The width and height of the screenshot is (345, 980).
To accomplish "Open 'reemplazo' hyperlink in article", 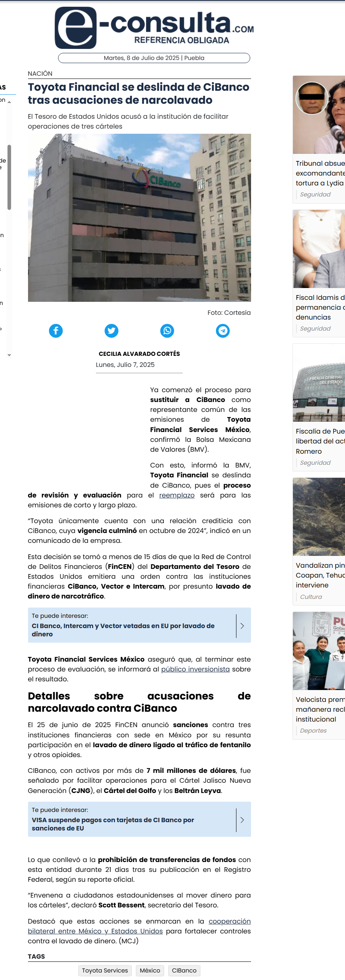I will [x=177, y=495].
